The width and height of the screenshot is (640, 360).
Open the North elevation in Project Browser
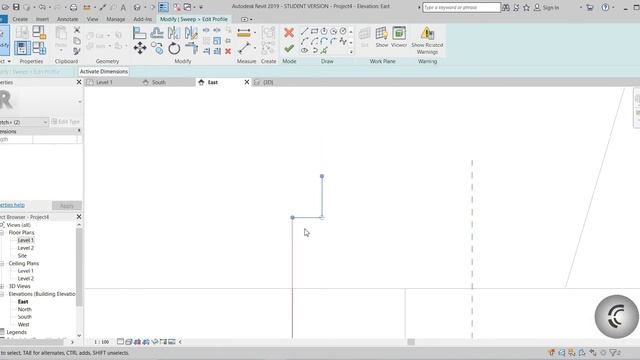(x=24, y=309)
